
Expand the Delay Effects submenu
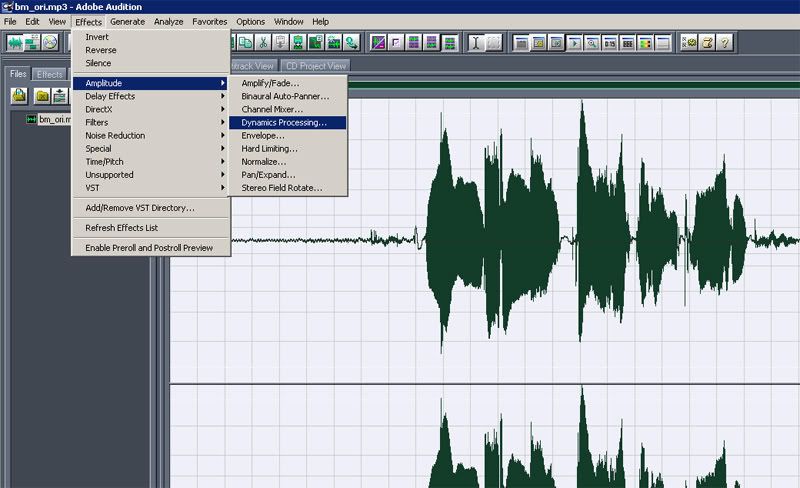150,96
